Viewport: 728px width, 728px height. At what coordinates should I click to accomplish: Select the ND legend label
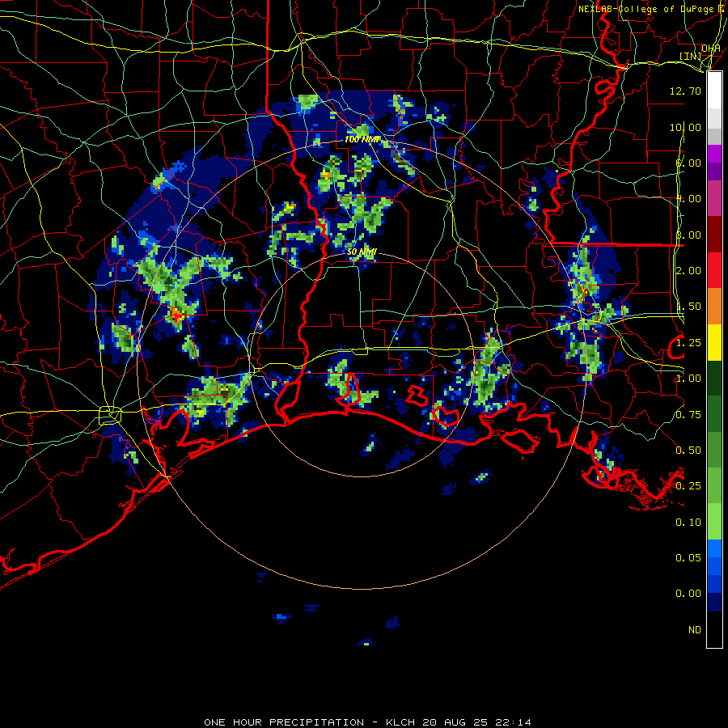click(695, 630)
